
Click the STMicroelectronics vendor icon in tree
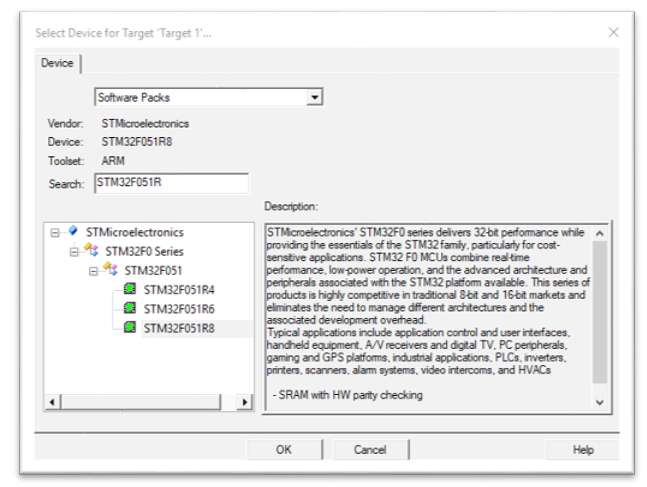[73, 231]
